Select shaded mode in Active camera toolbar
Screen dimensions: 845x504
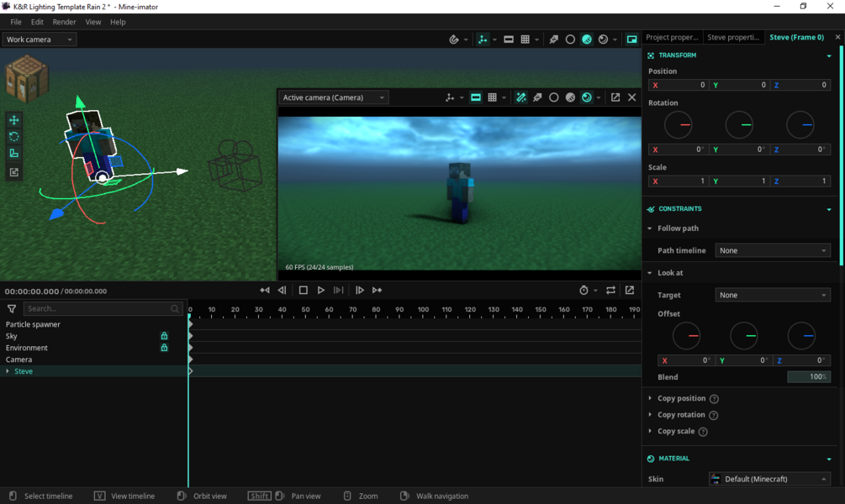(x=570, y=97)
